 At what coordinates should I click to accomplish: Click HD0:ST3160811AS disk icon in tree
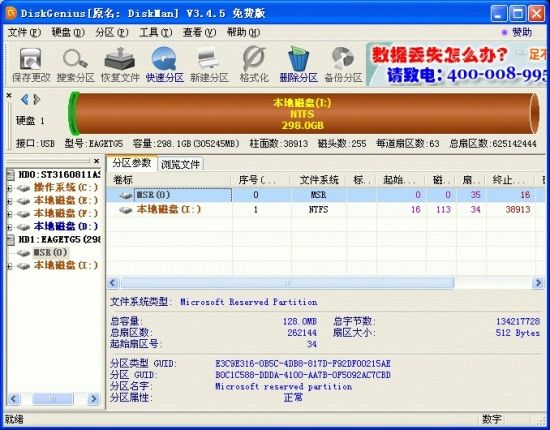(11, 174)
